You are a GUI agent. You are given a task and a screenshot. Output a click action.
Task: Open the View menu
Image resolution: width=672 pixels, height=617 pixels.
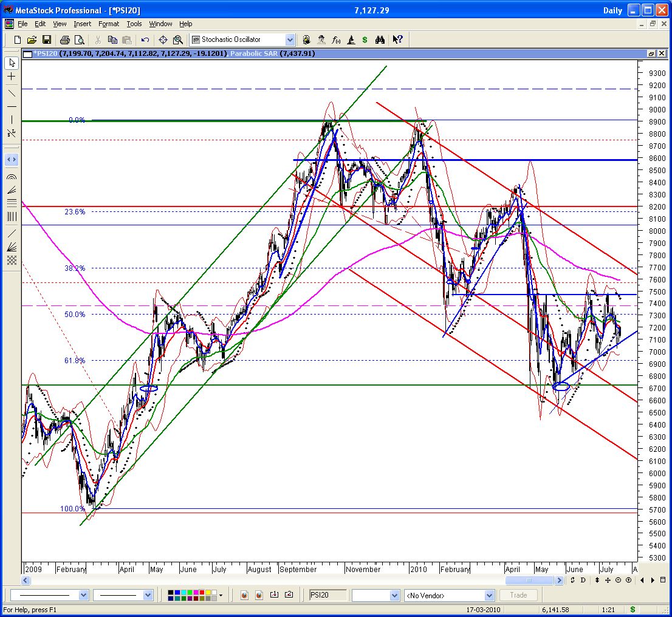60,24
